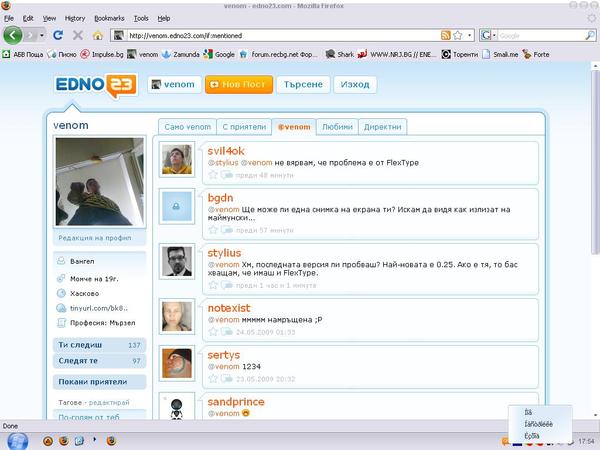Open the Bookmarks menu

[109, 18]
